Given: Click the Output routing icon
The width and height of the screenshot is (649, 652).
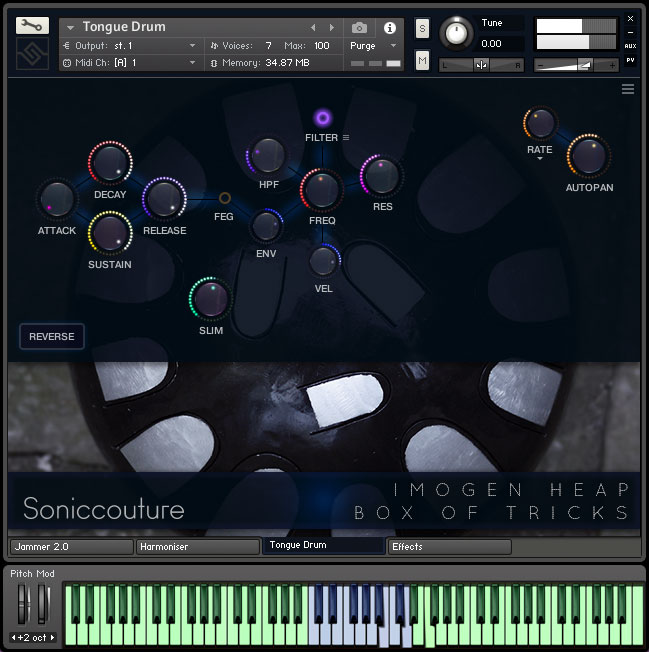Looking at the screenshot, I should pos(66,45).
